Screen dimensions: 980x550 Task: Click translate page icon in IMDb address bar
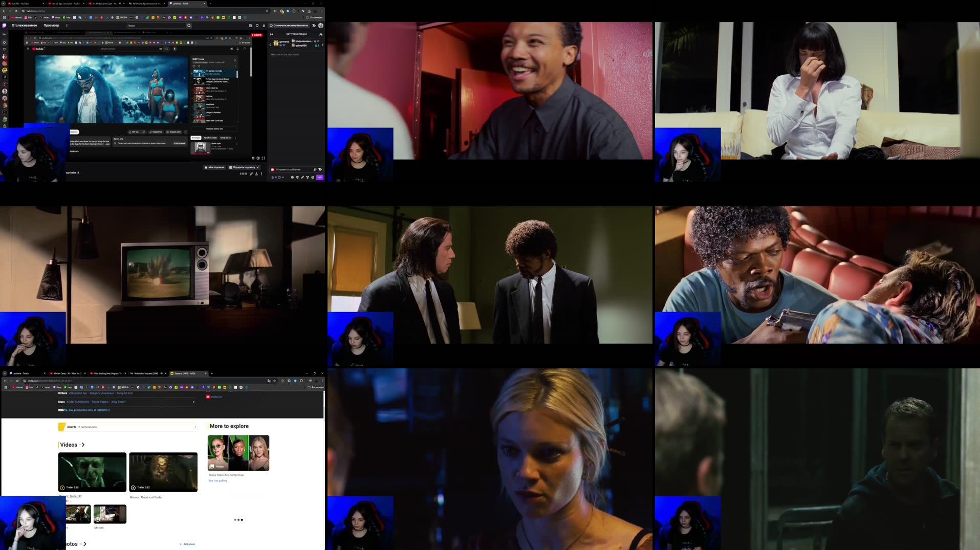click(x=269, y=381)
